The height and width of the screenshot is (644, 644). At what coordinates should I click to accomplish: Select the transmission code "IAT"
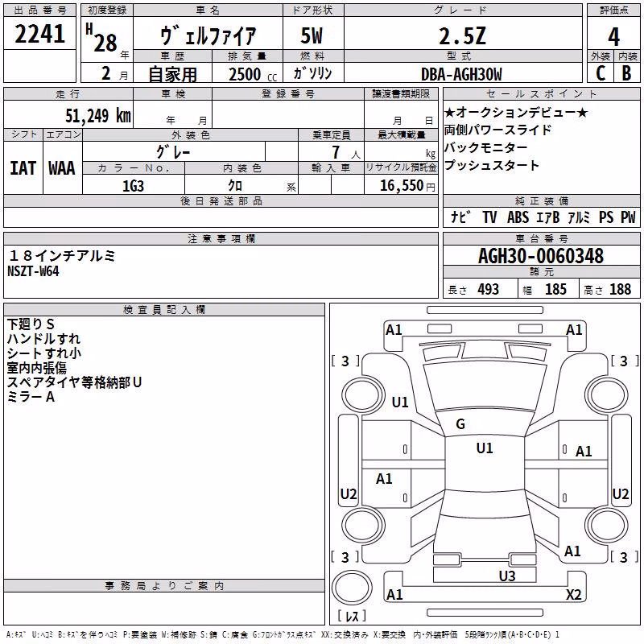coord(23,168)
